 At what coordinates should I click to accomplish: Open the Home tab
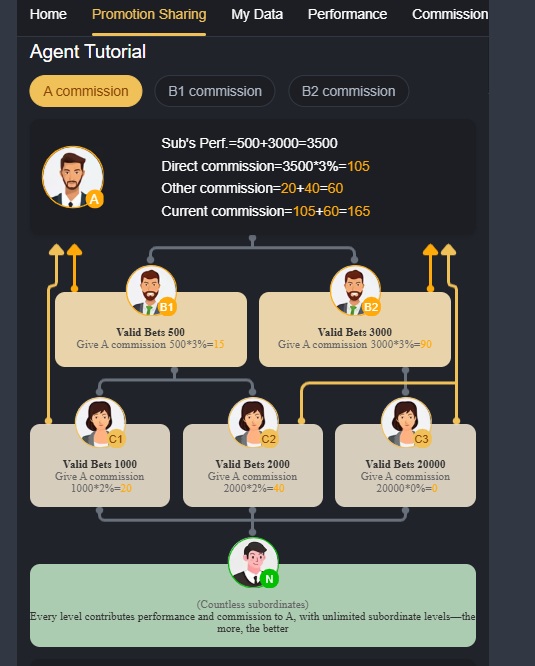point(48,14)
